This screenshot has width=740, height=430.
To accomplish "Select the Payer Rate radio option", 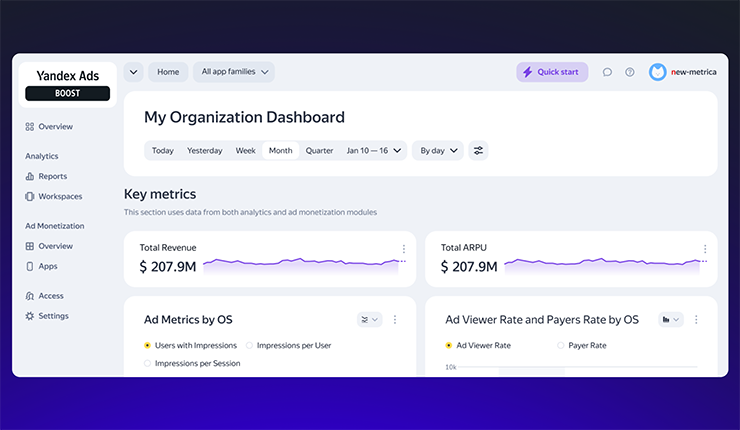I will [560, 345].
